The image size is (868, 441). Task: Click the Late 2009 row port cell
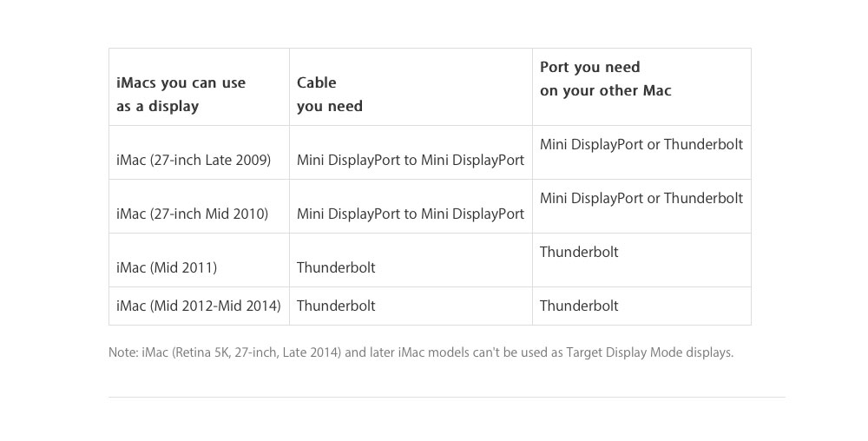(x=641, y=152)
